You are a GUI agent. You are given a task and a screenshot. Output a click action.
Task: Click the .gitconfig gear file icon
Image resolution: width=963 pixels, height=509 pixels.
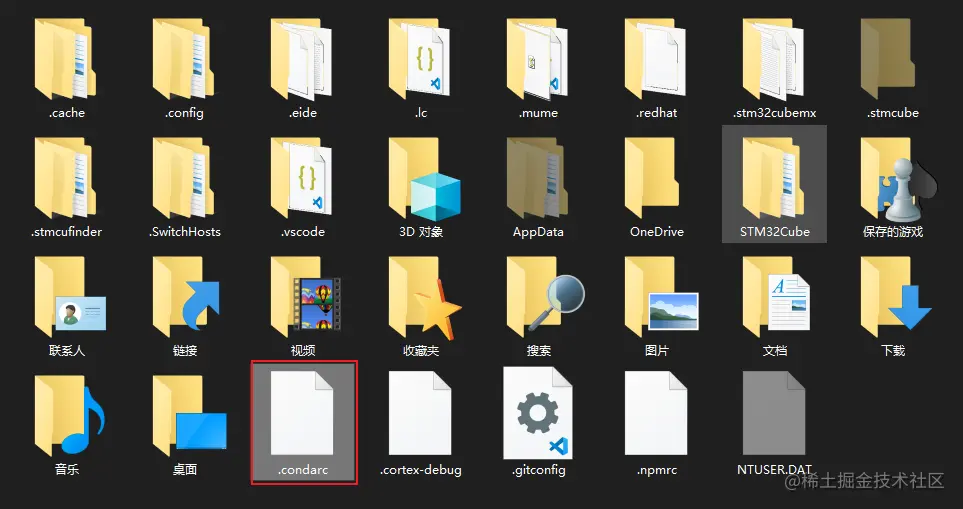click(538, 413)
